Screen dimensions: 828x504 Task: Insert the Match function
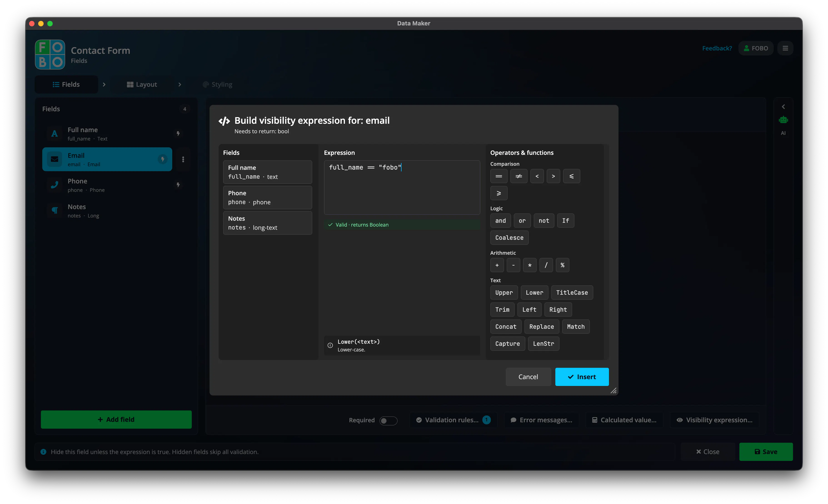[576, 327]
